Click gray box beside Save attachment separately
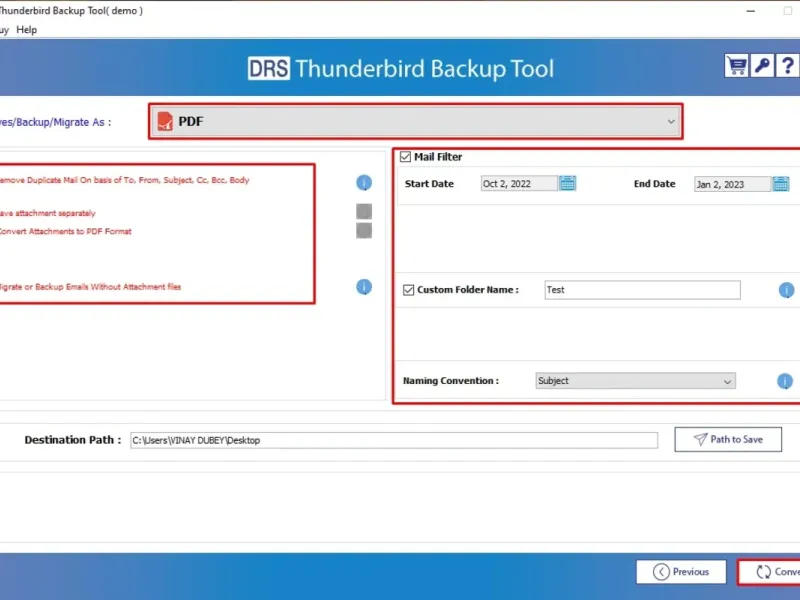 364,211
